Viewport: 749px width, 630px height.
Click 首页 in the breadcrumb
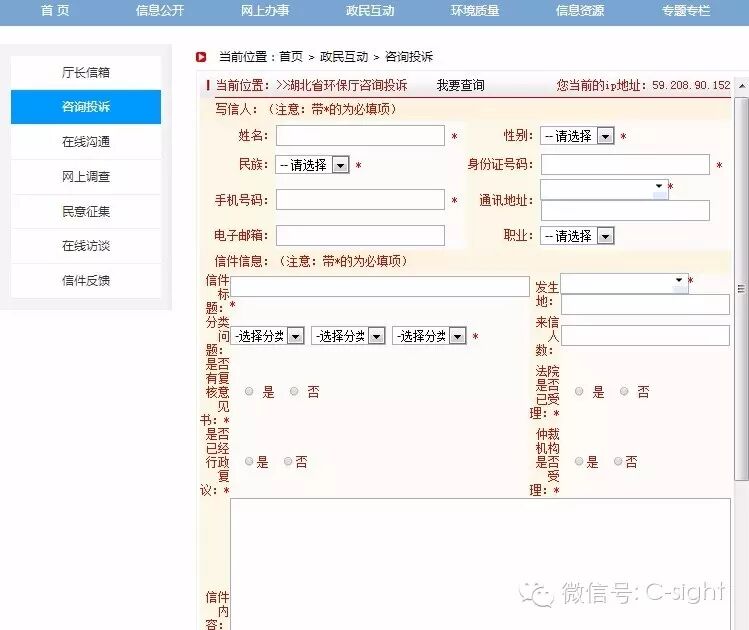(291, 57)
